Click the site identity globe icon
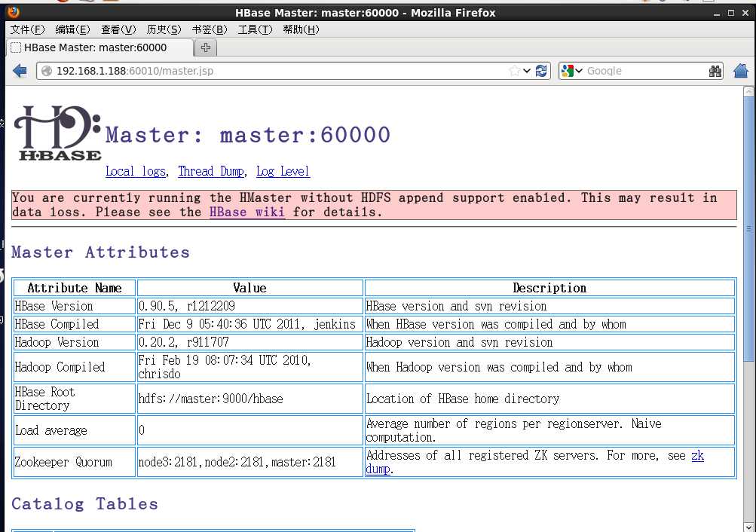Viewport: 756px width, 532px height. point(47,71)
